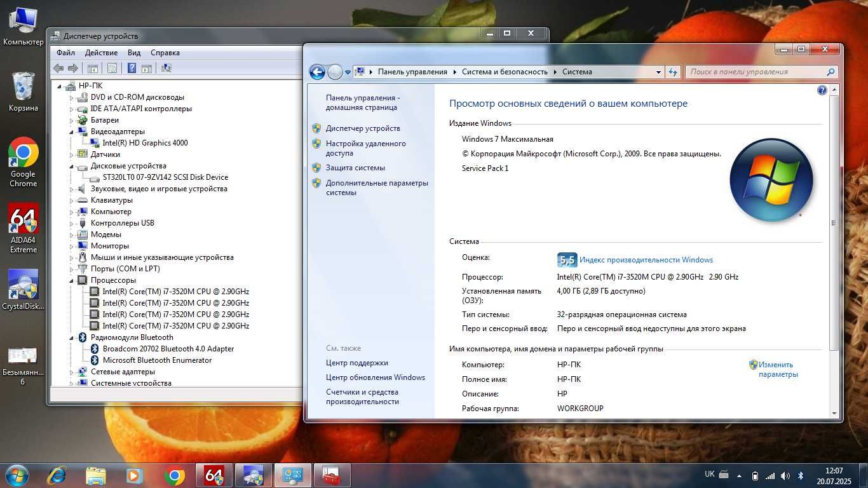Screen dimensions: 868x488
Task: Click the volume speaker tray icon
Action: coord(785,475)
